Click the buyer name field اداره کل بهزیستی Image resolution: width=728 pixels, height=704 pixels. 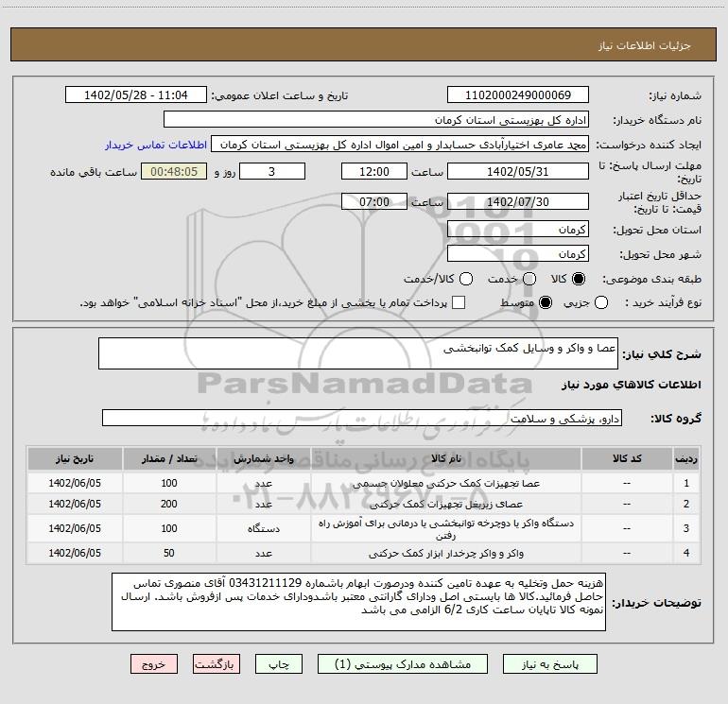376,120
